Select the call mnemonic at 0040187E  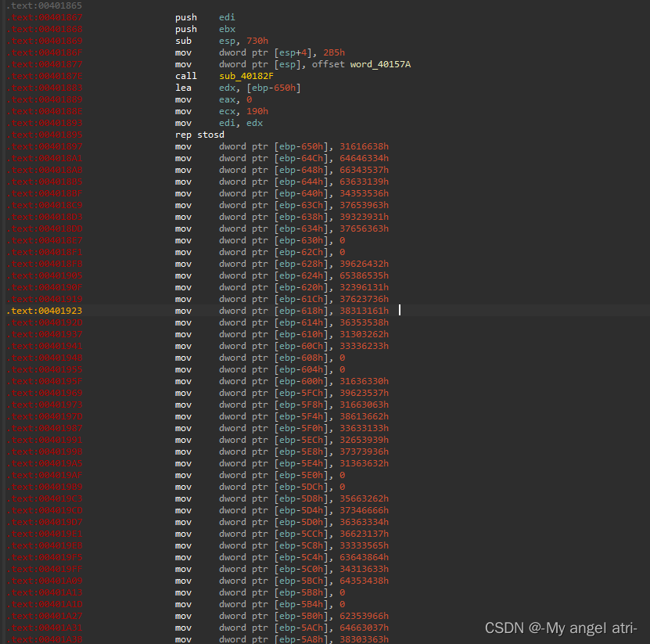pyautogui.click(x=185, y=77)
